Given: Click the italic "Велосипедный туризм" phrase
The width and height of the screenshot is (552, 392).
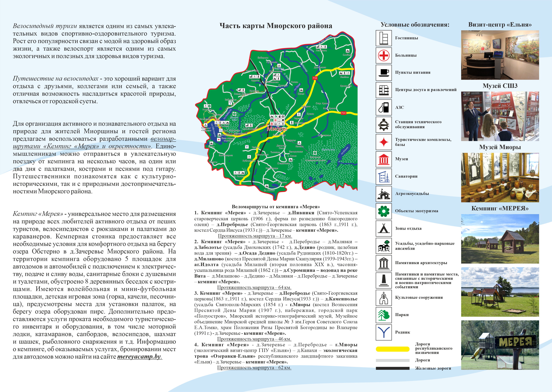Looking at the screenshot, I should (45, 26).
